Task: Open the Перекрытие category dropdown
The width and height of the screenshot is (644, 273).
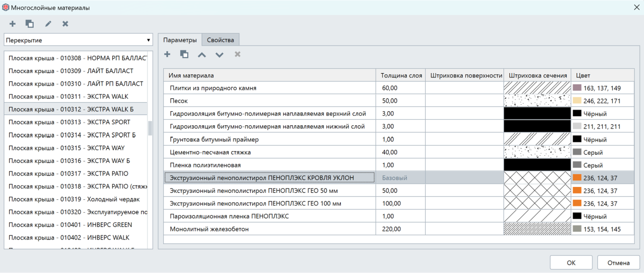Action: pyautogui.click(x=78, y=40)
